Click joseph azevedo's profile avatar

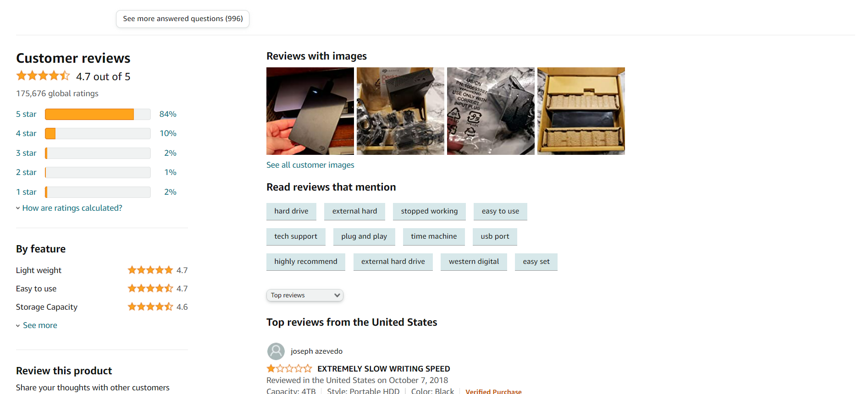[x=276, y=351]
